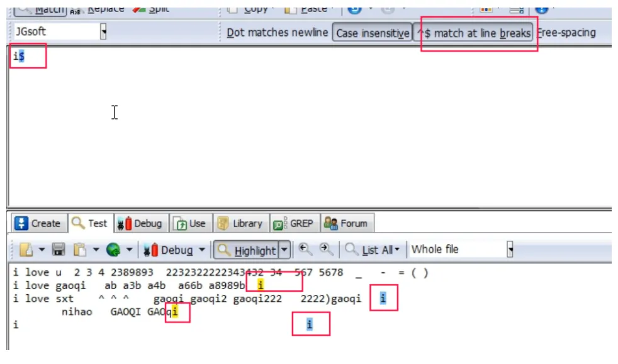Click the blue highlighted i on the last line
Screen dimensions: 618x364
click(310, 324)
